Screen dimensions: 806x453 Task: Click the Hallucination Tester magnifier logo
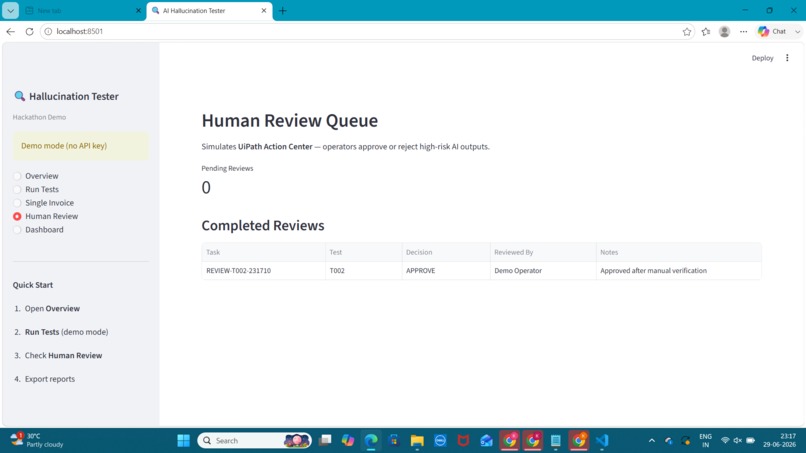click(x=20, y=96)
